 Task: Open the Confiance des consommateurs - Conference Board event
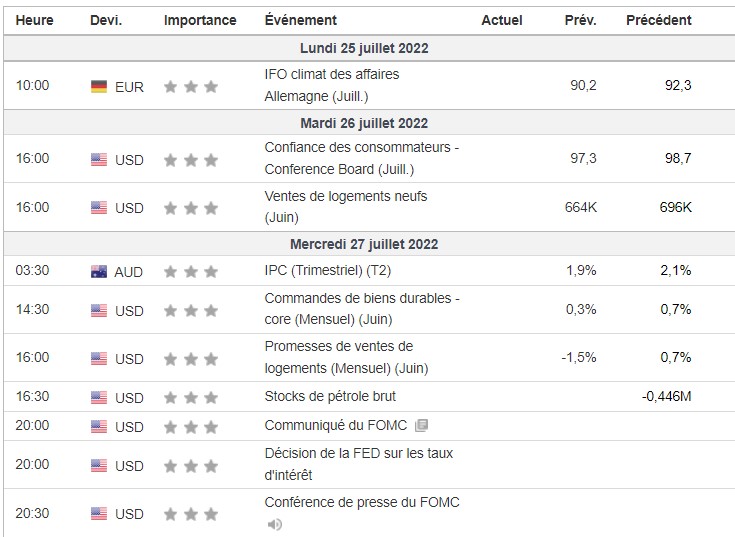pos(361,157)
